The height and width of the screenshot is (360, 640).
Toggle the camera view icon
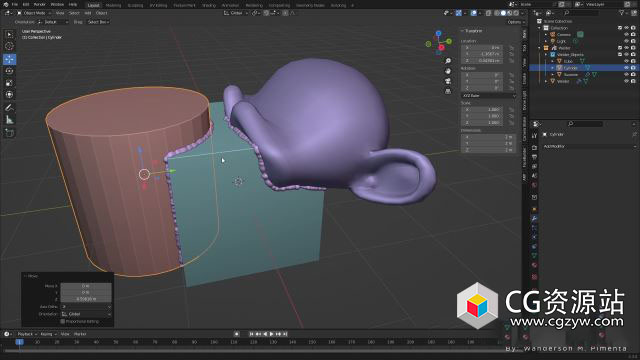tap(448, 81)
